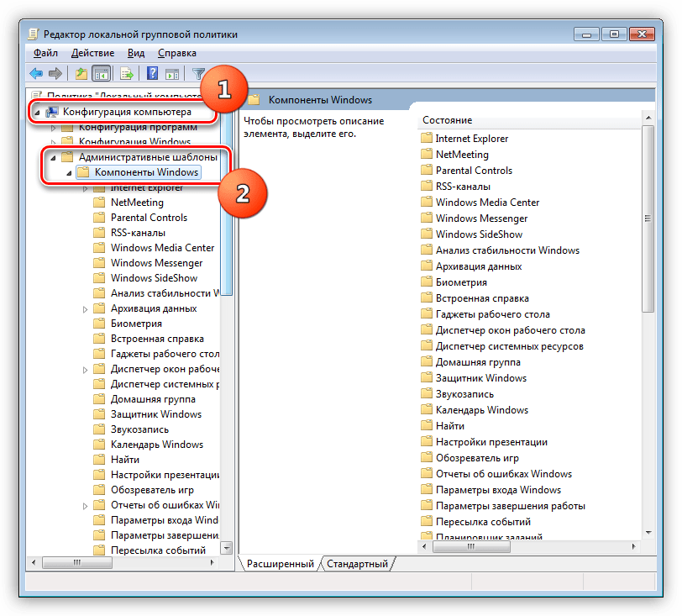The image size is (682, 616).
Task: Click the Filter funnel toolbar icon
Action: point(198,73)
